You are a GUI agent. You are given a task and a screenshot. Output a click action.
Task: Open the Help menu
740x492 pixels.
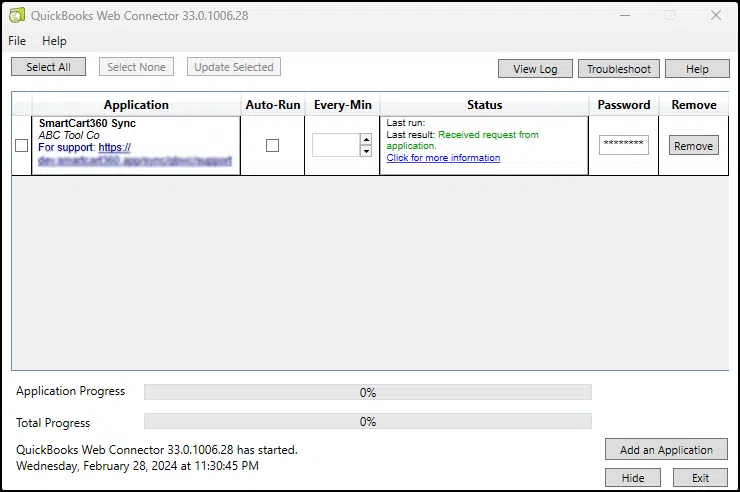click(54, 41)
